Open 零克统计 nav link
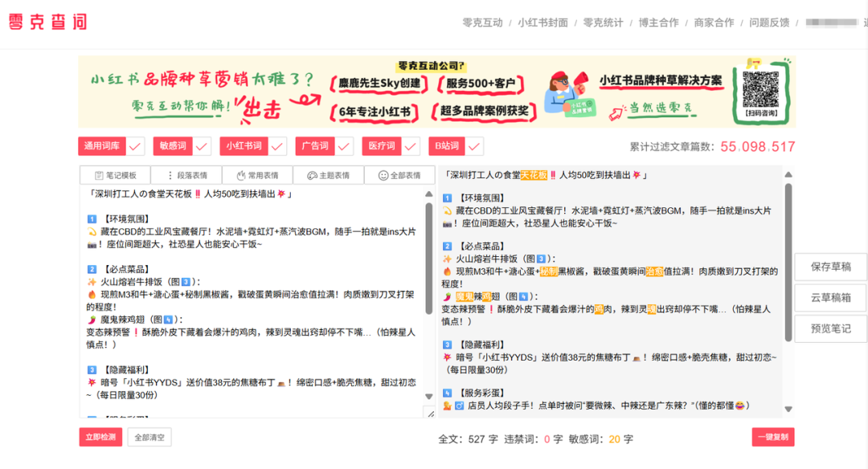This screenshot has height=469, width=868. coord(603,22)
